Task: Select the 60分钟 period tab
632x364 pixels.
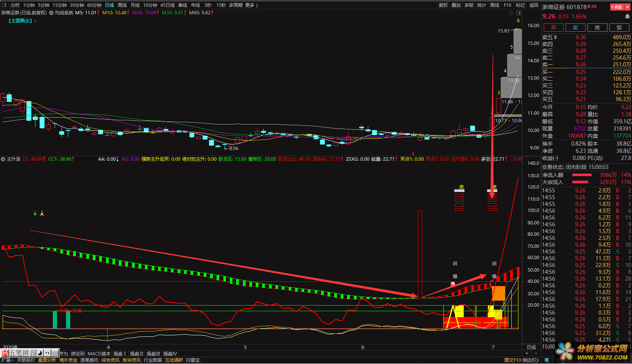Action: (x=94, y=5)
